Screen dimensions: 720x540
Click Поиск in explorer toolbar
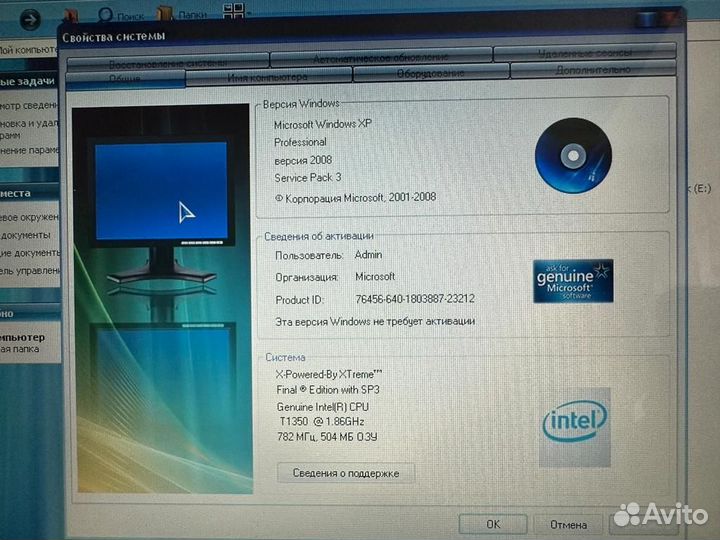click(x=121, y=16)
